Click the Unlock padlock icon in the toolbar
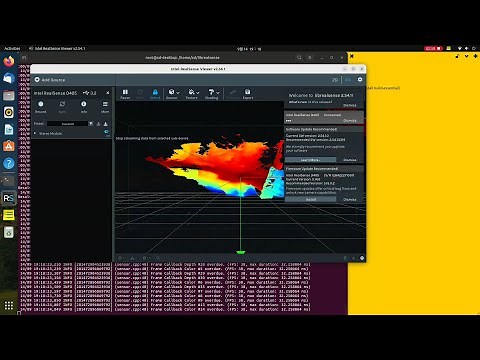This screenshot has height=360, width=480. point(155,94)
